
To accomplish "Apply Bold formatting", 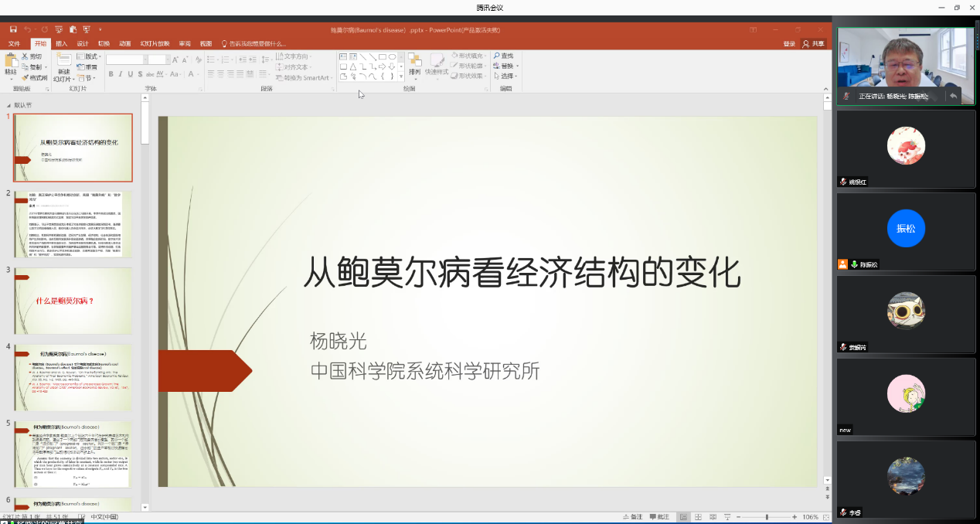I will [x=111, y=74].
